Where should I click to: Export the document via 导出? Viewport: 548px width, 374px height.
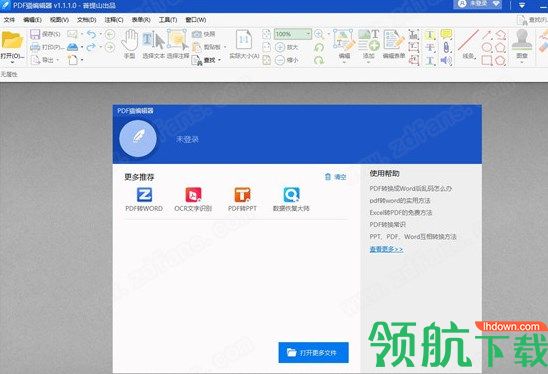[43, 60]
